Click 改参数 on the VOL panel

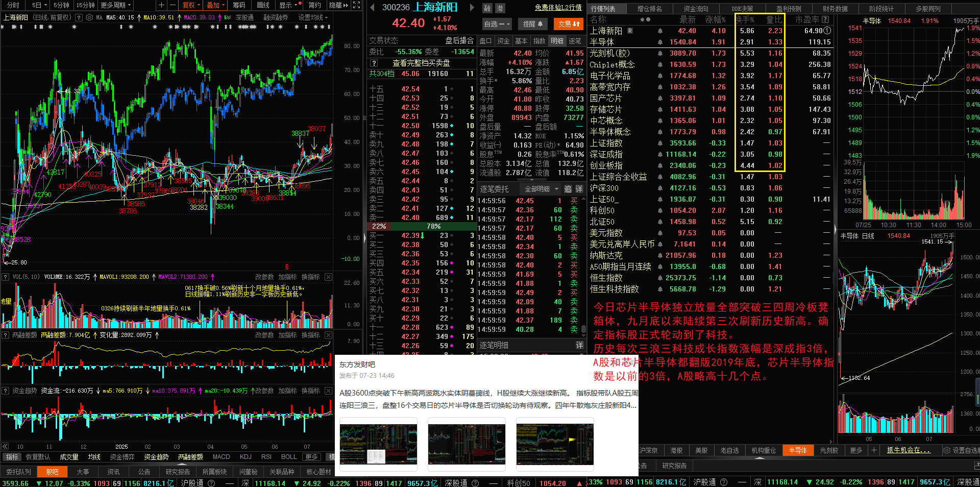pyautogui.click(x=264, y=277)
